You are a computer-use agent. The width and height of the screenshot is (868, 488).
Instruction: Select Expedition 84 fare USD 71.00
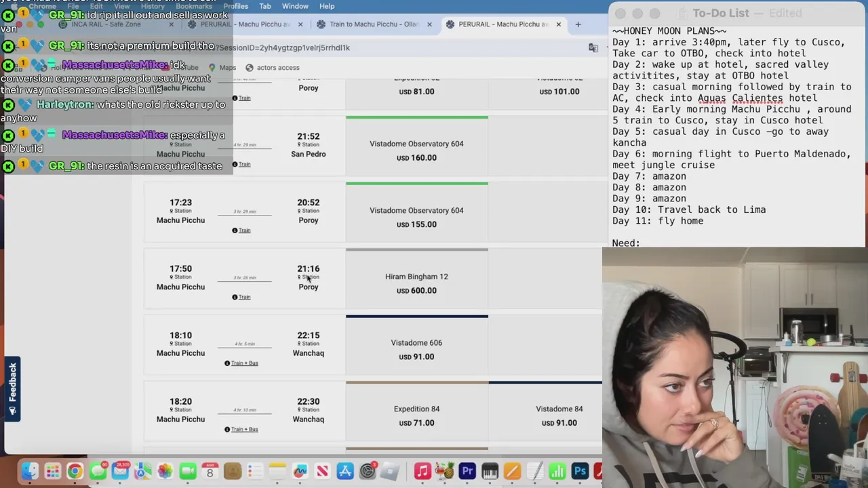[x=416, y=412]
